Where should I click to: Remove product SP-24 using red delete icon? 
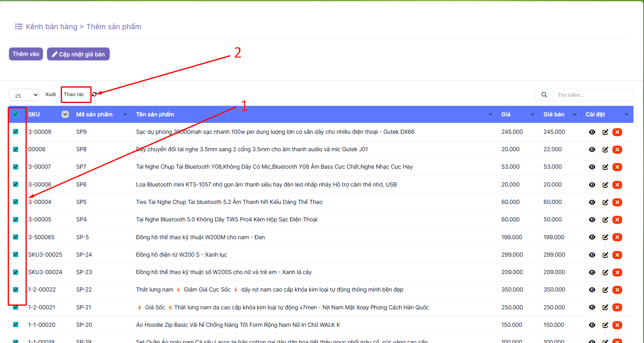(x=617, y=255)
